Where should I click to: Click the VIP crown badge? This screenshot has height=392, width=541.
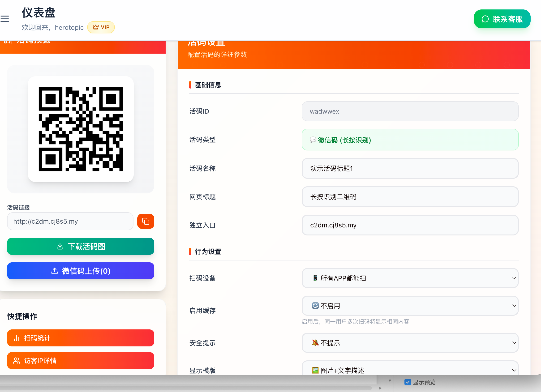tap(101, 27)
